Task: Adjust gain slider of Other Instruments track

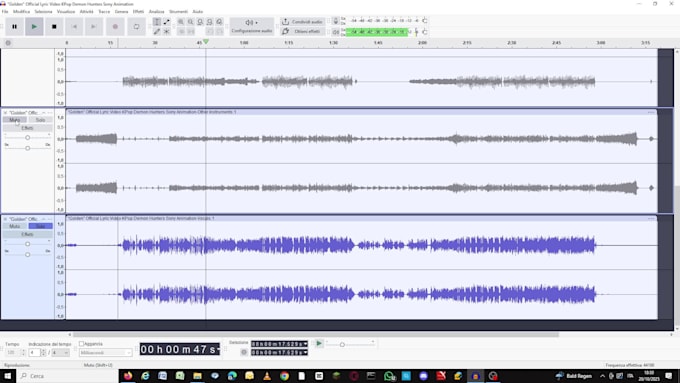Action: coord(28,137)
